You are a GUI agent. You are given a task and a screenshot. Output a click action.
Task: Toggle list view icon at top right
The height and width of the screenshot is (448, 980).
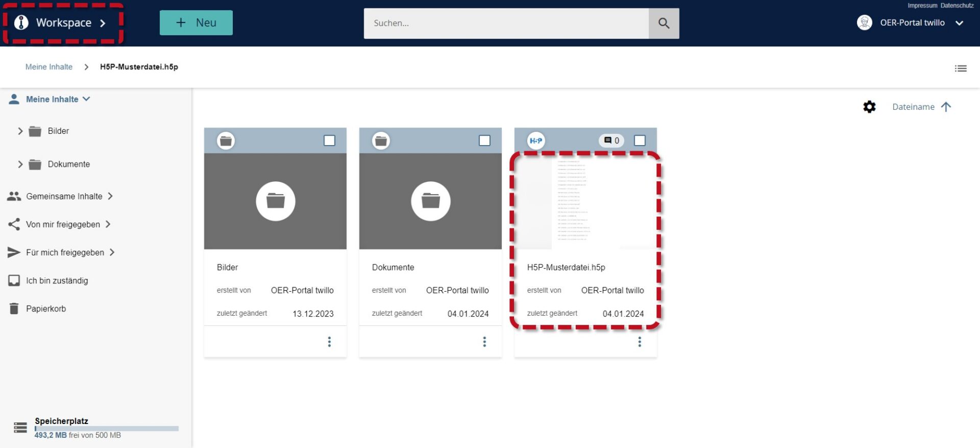[x=961, y=68]
